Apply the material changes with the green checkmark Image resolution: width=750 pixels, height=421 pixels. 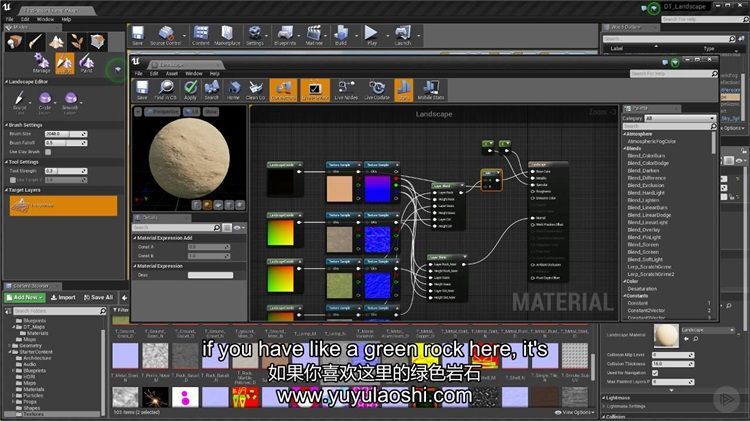pyautogui.click(x=190, y=90)
